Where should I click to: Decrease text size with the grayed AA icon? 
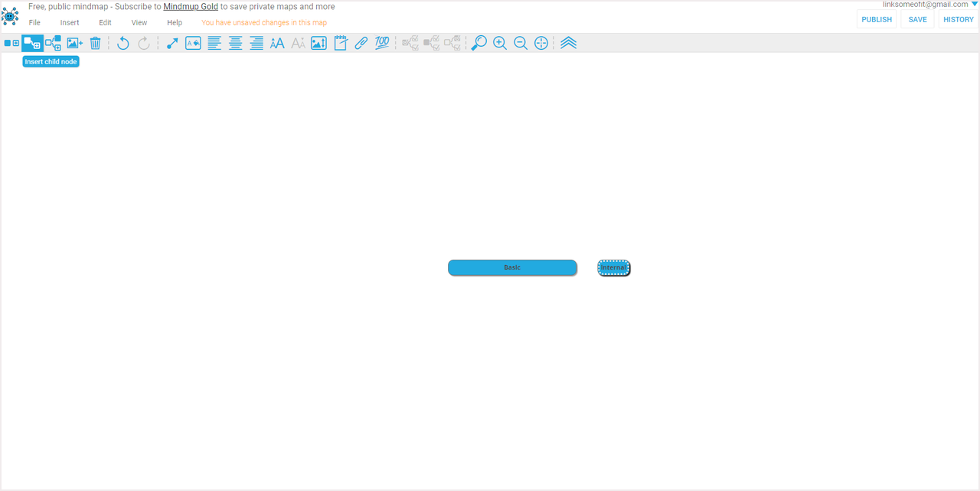click(299, 43)
